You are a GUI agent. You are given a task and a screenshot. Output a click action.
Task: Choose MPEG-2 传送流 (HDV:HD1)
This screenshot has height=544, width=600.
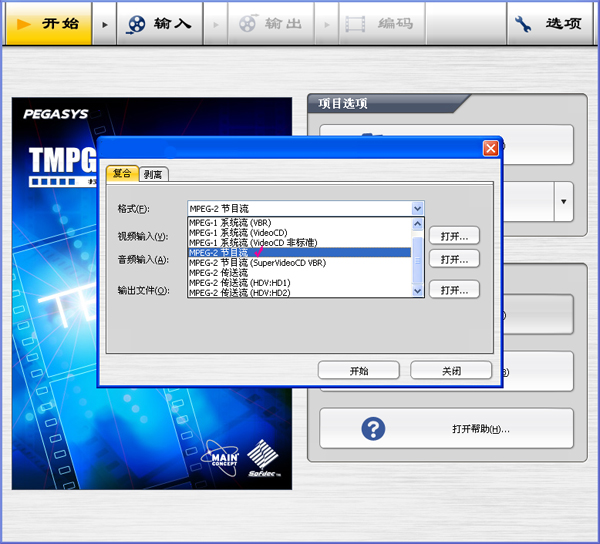299,283
